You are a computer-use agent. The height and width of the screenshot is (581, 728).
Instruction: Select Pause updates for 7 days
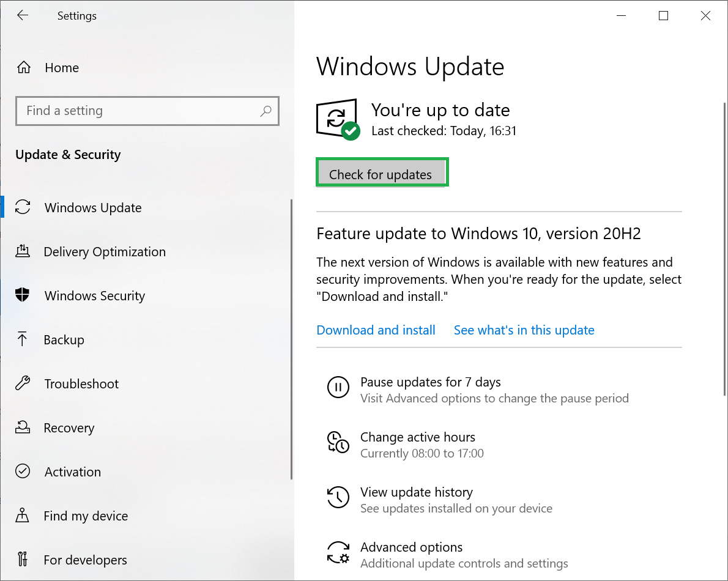(x=431, y=382)
